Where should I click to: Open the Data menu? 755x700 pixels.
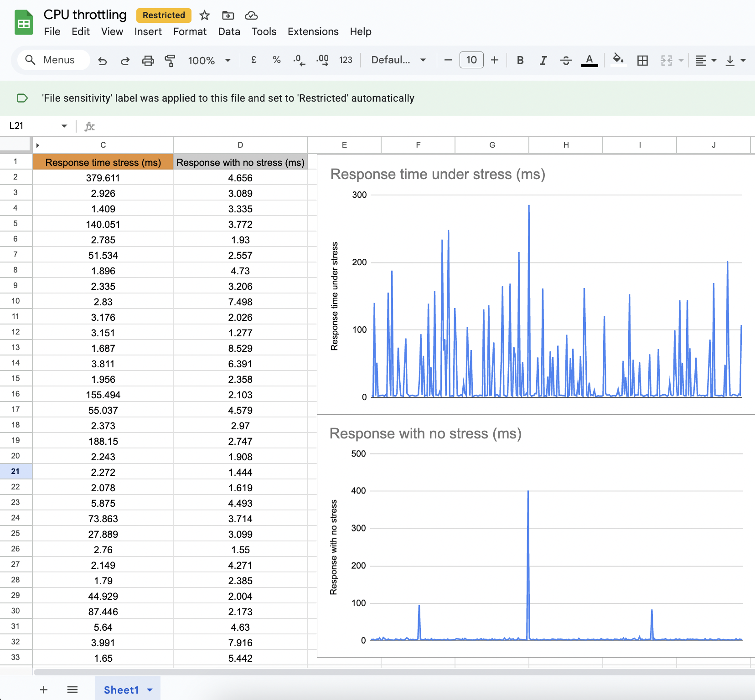click(229, 31)
